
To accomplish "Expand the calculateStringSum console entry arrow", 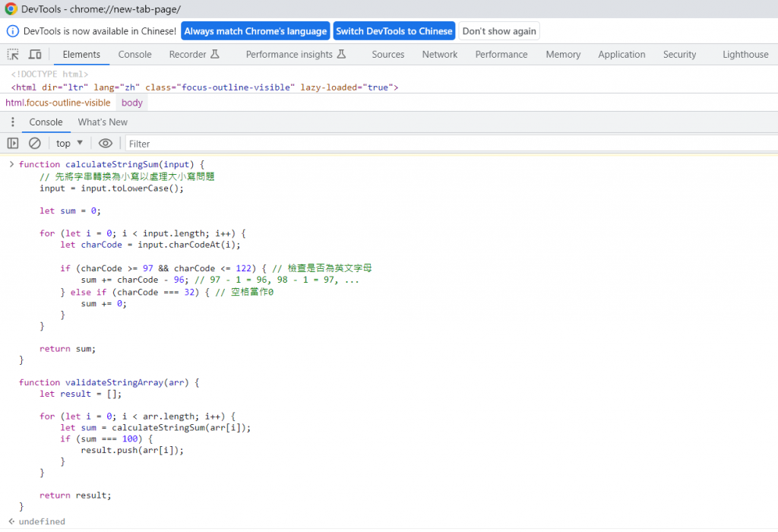I will (x=11, y=164).
